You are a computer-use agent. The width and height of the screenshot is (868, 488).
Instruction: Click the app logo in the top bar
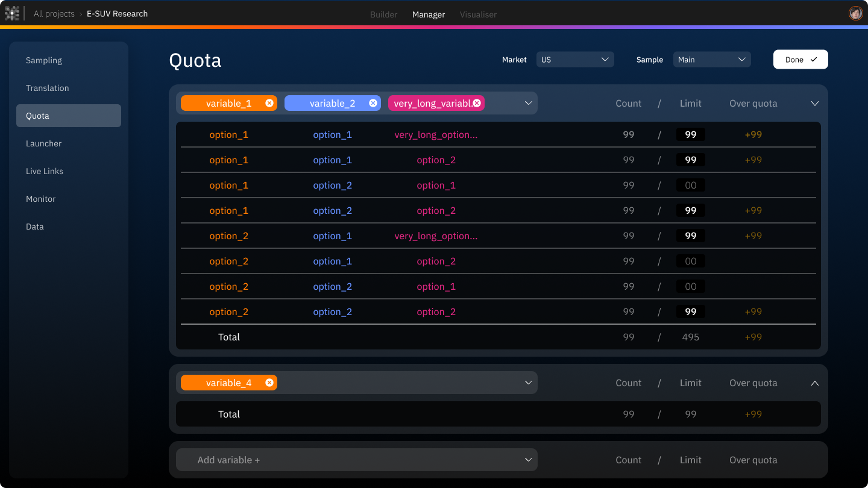(13, 13)
